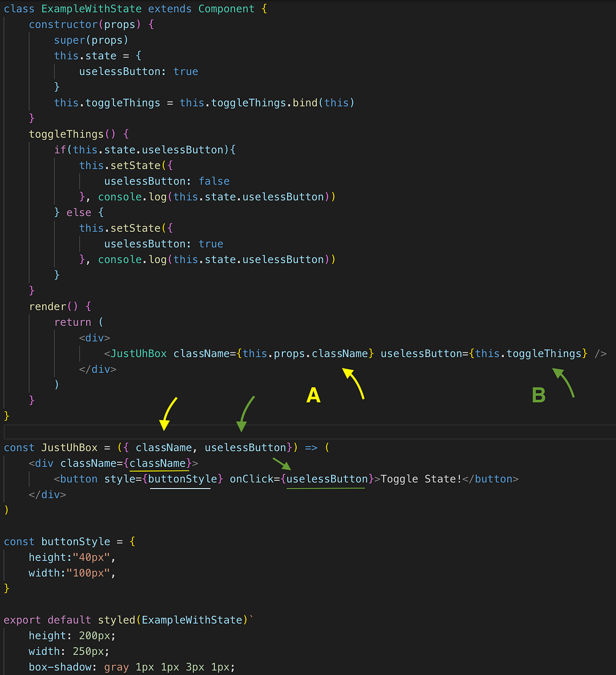
Task: Click the gray color keyword in box-shadow
Action: pyautogui.click(x=116, y=667)
